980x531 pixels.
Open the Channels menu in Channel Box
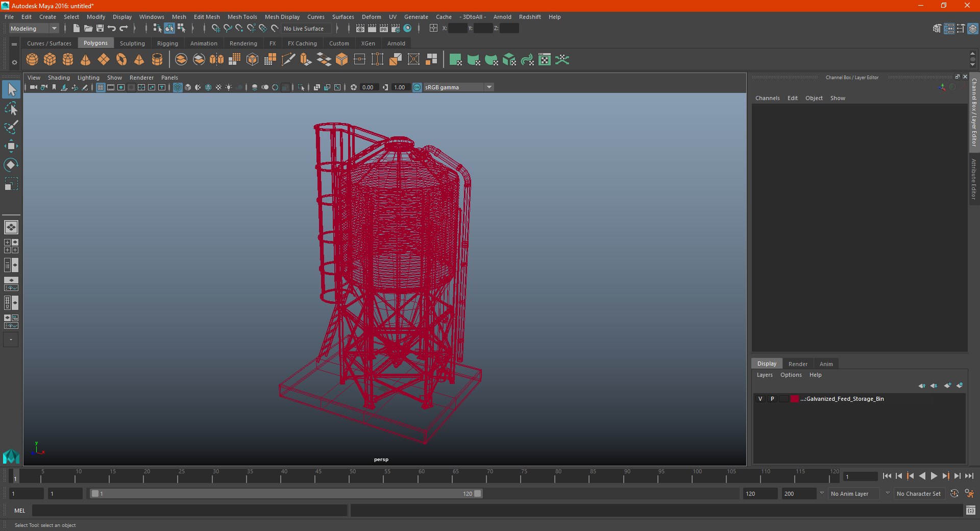click(x=767, y=98)
